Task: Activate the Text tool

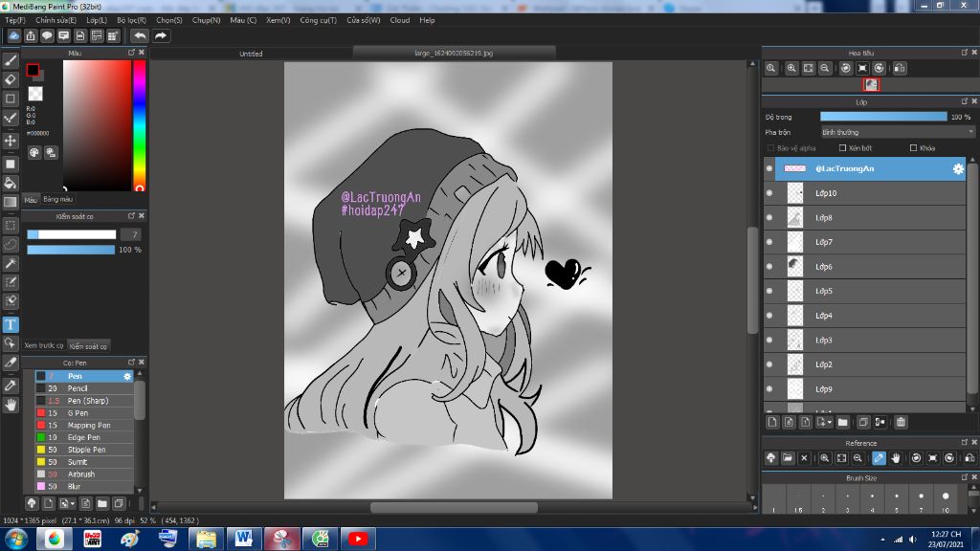Action: [11, 324]
